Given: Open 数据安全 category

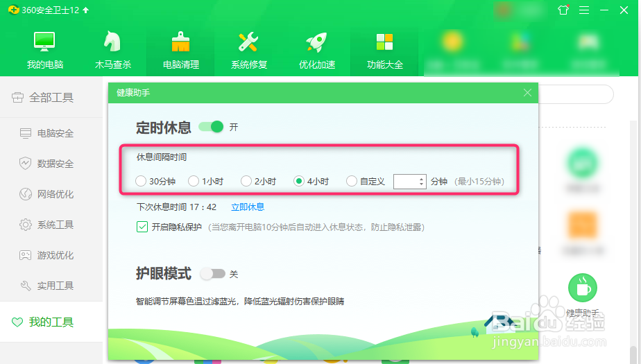Looking at the screenshot, I should tap(51, 164).
